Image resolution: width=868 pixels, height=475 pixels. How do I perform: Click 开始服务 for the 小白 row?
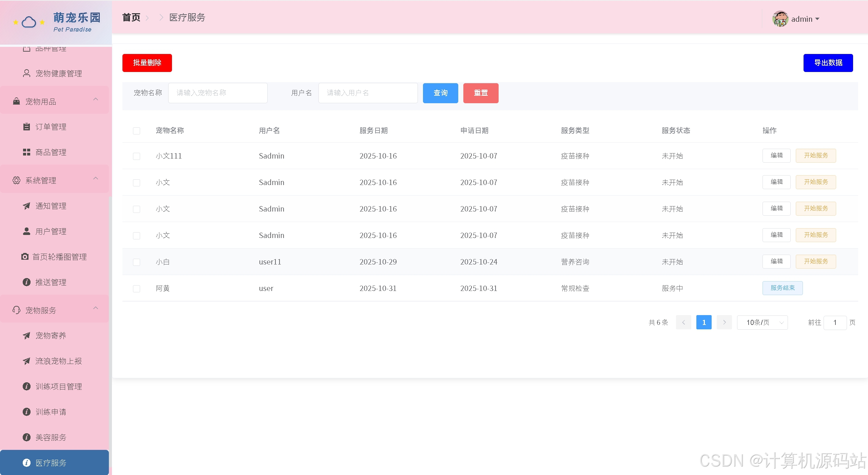816,261
